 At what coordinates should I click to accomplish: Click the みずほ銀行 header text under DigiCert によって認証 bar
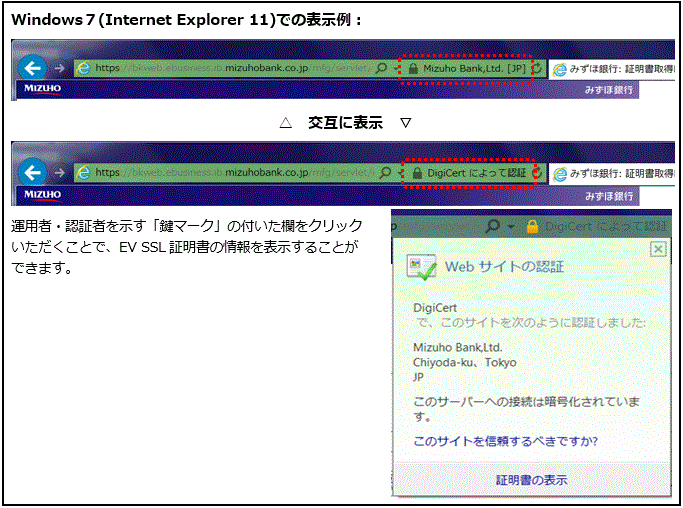[609, 196]
